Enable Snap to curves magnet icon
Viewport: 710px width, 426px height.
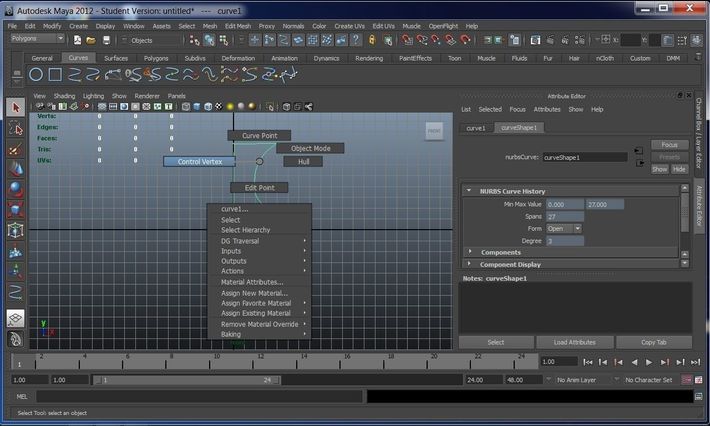click(x=422, y=40)
